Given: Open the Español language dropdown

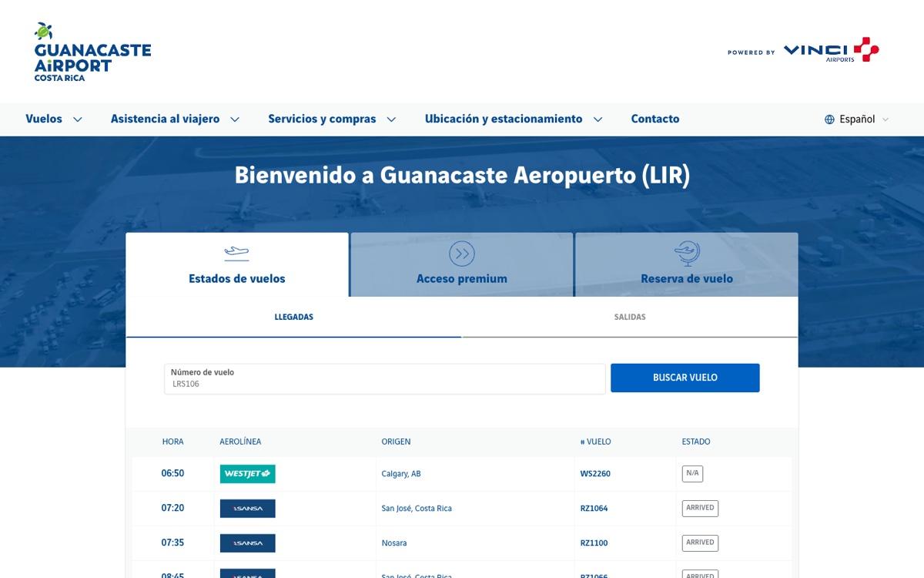Looking at the screenshot, I should [x=857, y=119].
